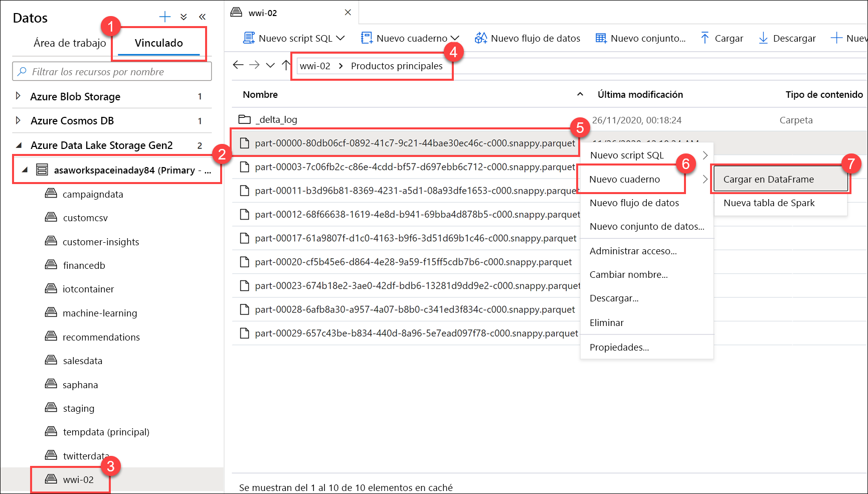
Task: Open the Nuevo cuaderno toolbar dropdown arrow
Action: (455, 38)
